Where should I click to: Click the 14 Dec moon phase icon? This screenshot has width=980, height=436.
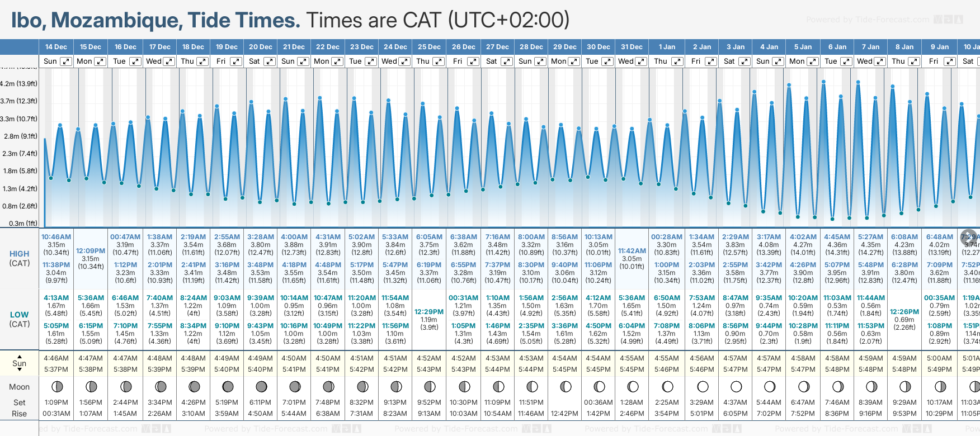click(56, 386)
